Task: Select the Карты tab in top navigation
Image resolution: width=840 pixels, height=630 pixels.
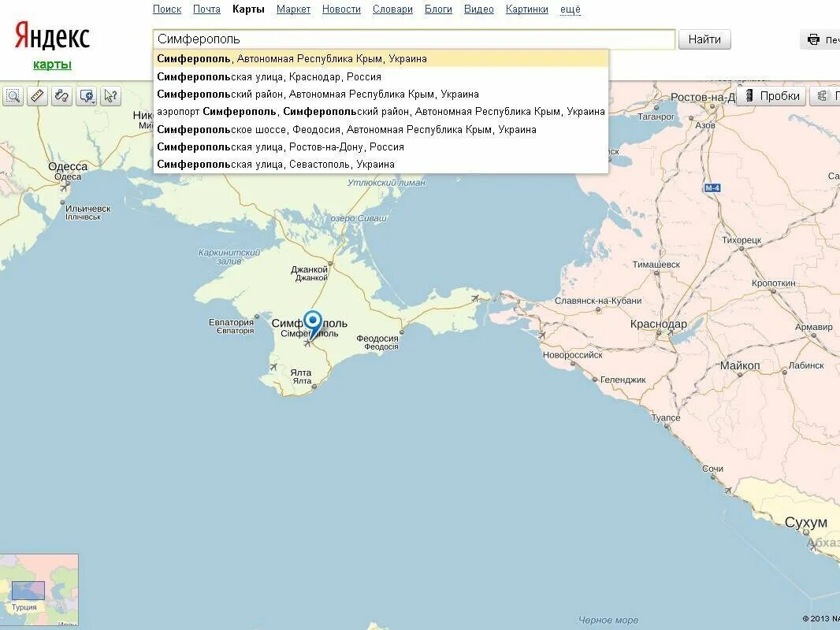Action: (248, 9)
